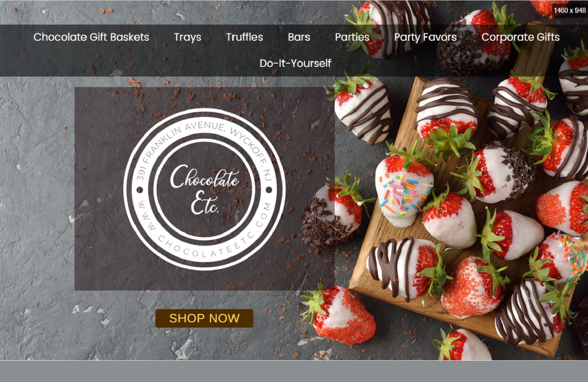Select Truffles in the navigation bar

(244, 37)
